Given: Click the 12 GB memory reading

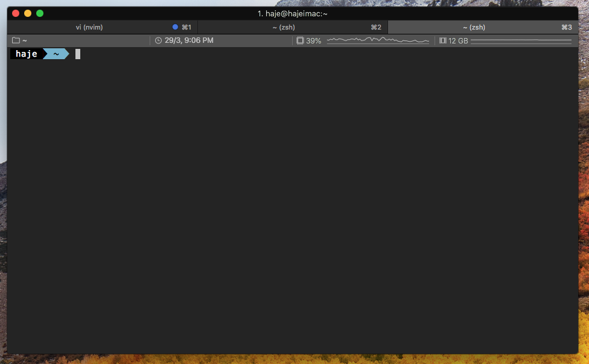Looking at the screenshot, I should 458,40.
